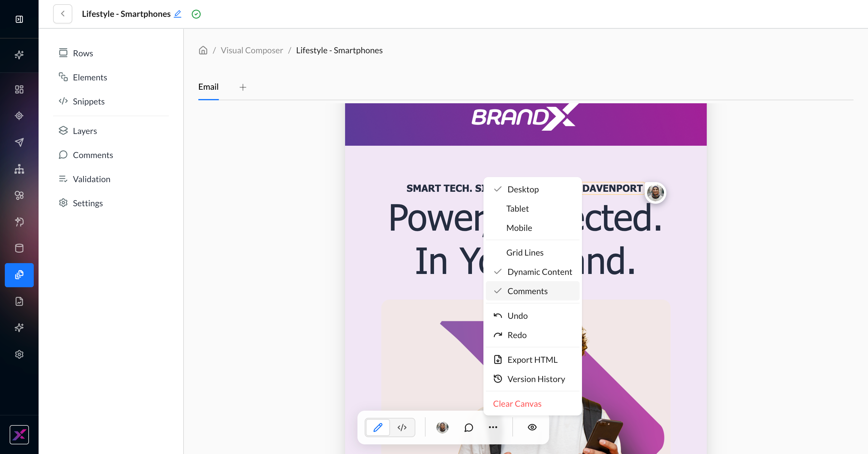Open the hierarchy org-chart icon in sidebar
Viewport: 868px width, 454px height.
point(19,169)
